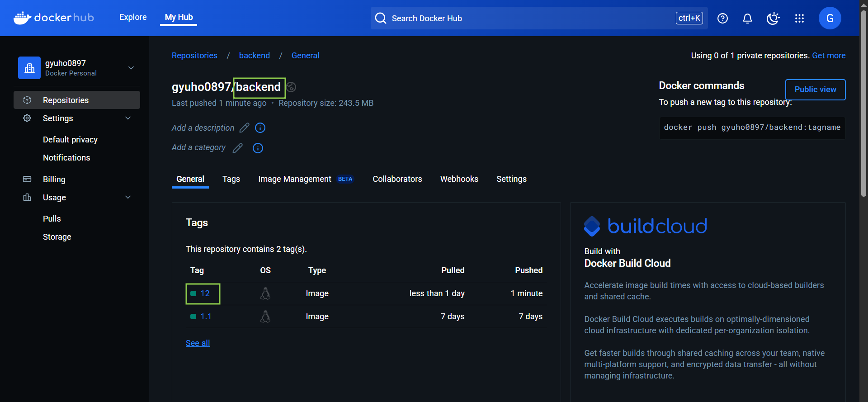The image size is (868, 402).
Task: Click the Linux OS icon for tag 12
Action: pyautogui.click(x=265, y=293)
